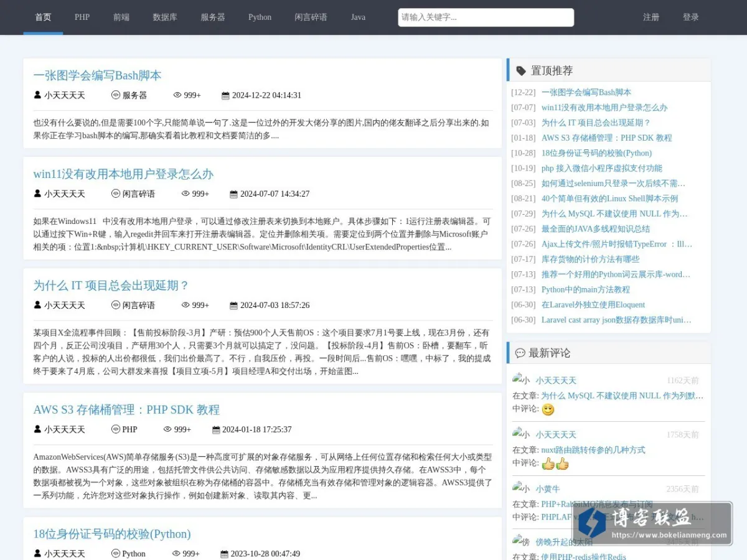Viewport: 747px width, 560px height.
Task: Click thumbs-up emoji in nuxt路由 comment
Action: point(555,464)
